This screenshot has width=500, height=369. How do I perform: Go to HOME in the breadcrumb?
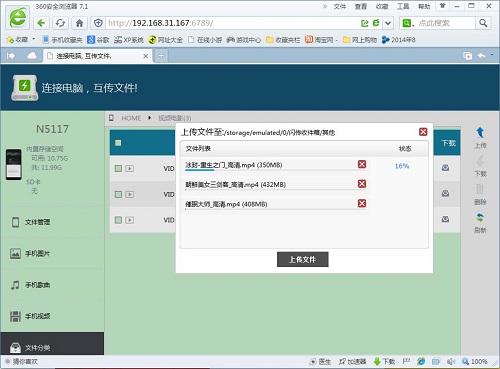click(131, 118)
